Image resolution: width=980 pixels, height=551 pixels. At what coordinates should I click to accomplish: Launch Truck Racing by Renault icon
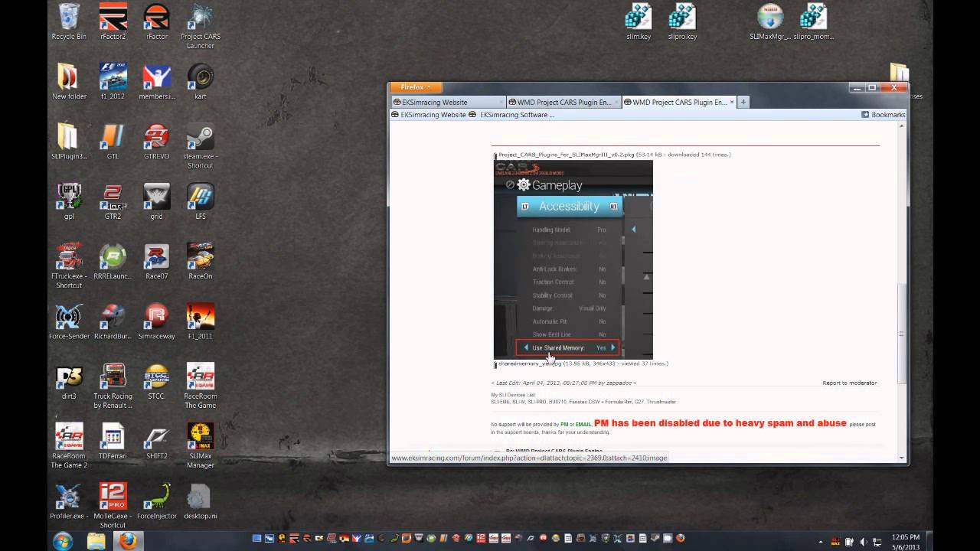113,386
